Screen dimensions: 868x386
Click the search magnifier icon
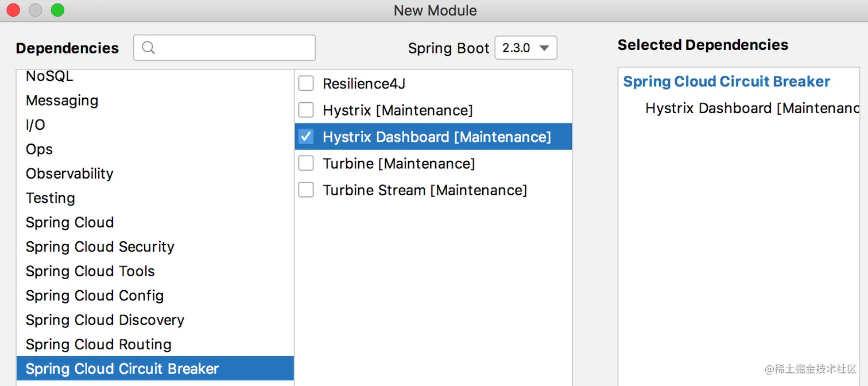click(x=148, y=48)
